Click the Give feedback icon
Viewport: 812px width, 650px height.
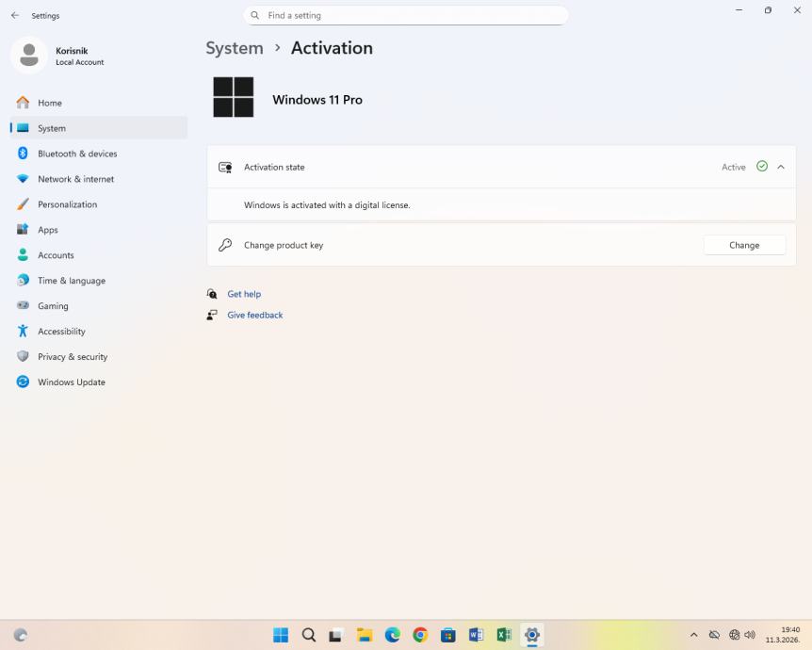[212, 315]
